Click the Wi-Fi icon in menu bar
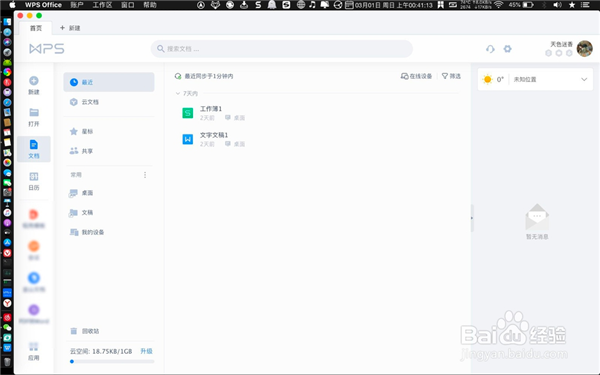 point(498,5)
